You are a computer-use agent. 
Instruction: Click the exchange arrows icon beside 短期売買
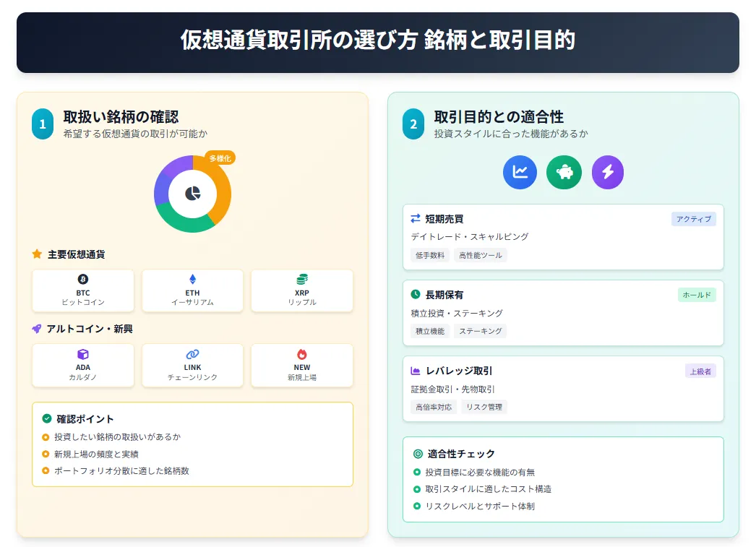tap(415, 218)
